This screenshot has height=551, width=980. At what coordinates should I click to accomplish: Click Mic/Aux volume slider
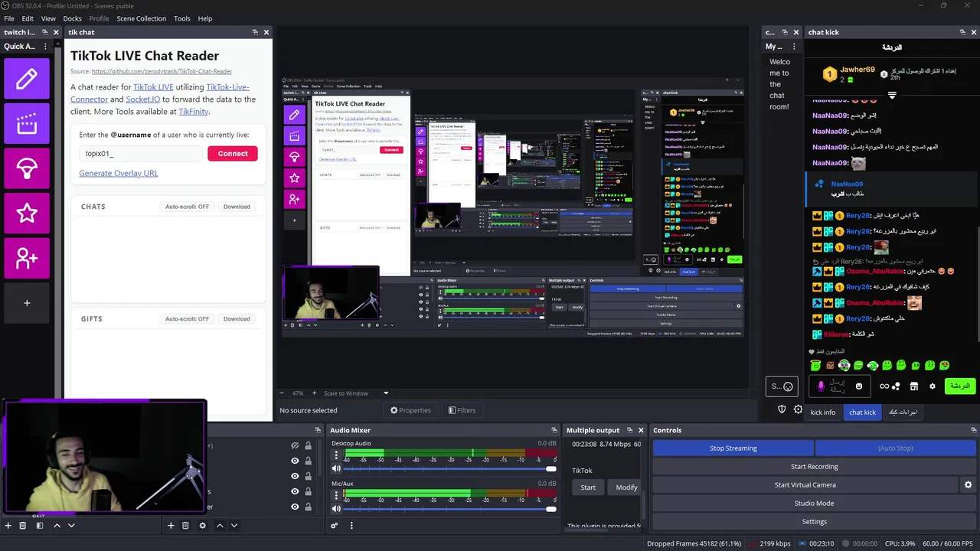pos(451,509)
